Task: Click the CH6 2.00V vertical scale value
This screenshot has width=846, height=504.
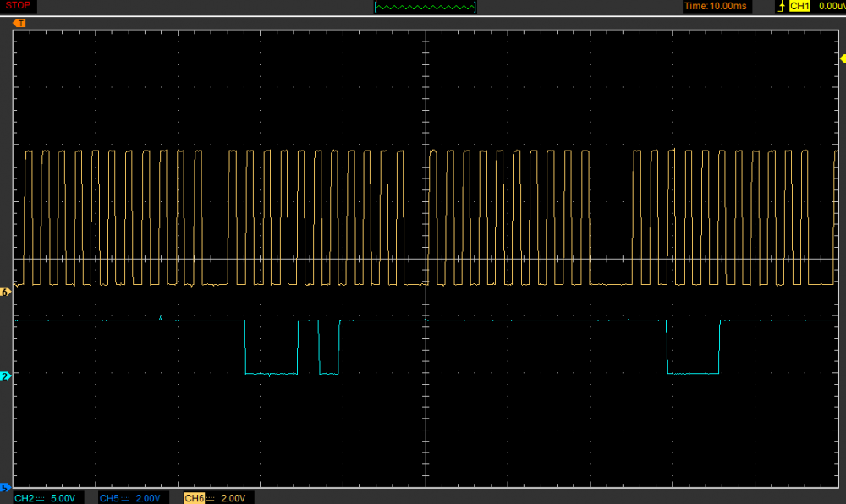Action: click(234, 498)
